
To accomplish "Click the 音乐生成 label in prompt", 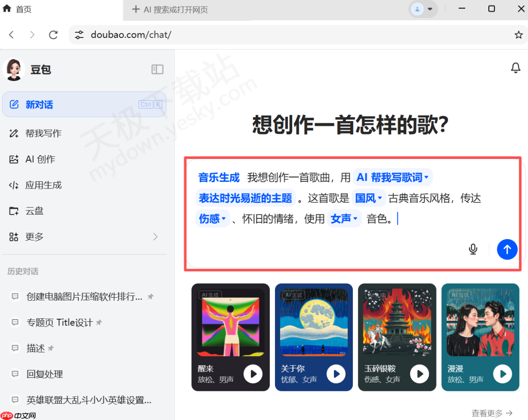I will tap(219, 177).
